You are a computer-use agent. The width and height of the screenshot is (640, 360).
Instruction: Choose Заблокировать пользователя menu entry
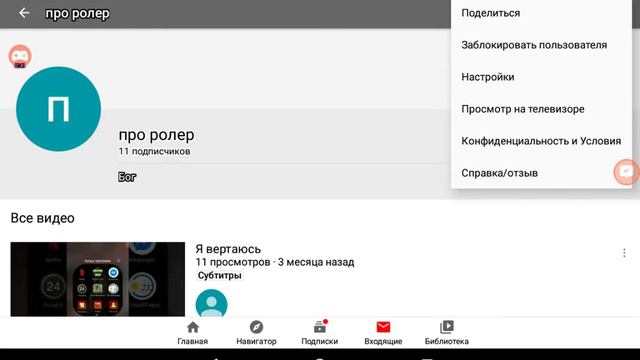point(541,45)
